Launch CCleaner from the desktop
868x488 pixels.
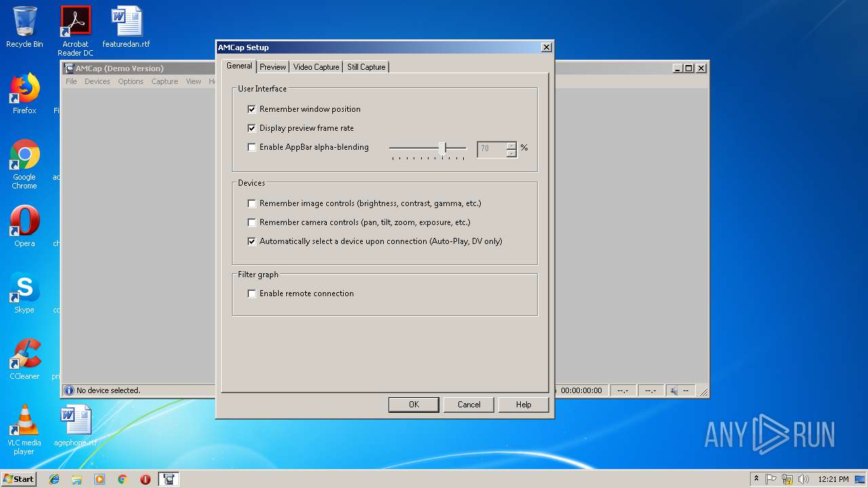coord(24,359)
